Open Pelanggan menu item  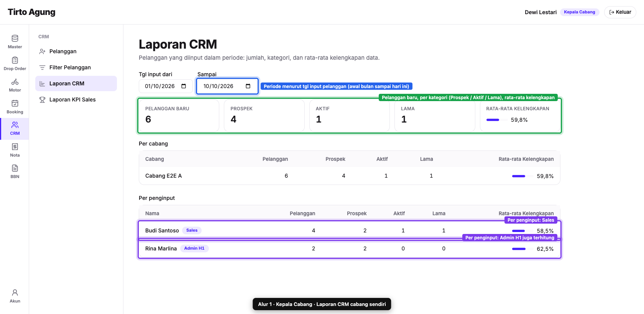coord(76,51)
